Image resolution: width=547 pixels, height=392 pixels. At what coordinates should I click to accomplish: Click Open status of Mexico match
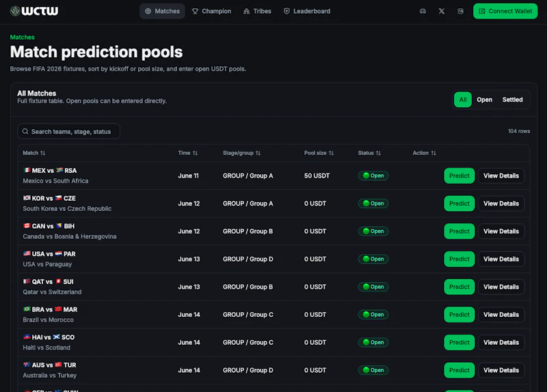[373, 176]
